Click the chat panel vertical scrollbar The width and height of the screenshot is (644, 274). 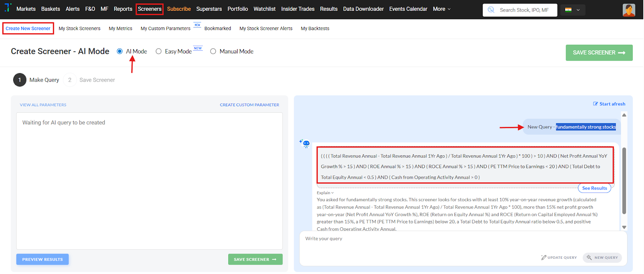pos(624,181)
